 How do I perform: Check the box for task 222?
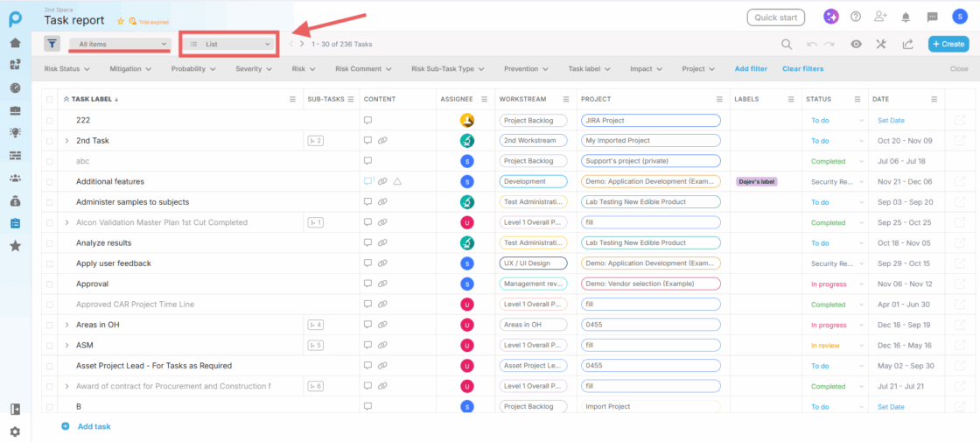pos(50,121)
